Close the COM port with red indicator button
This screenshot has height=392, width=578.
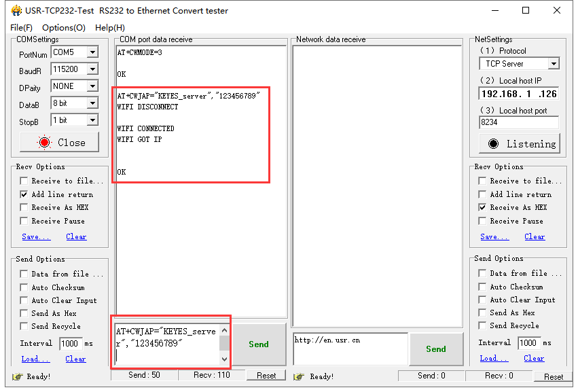coord(59,143)
